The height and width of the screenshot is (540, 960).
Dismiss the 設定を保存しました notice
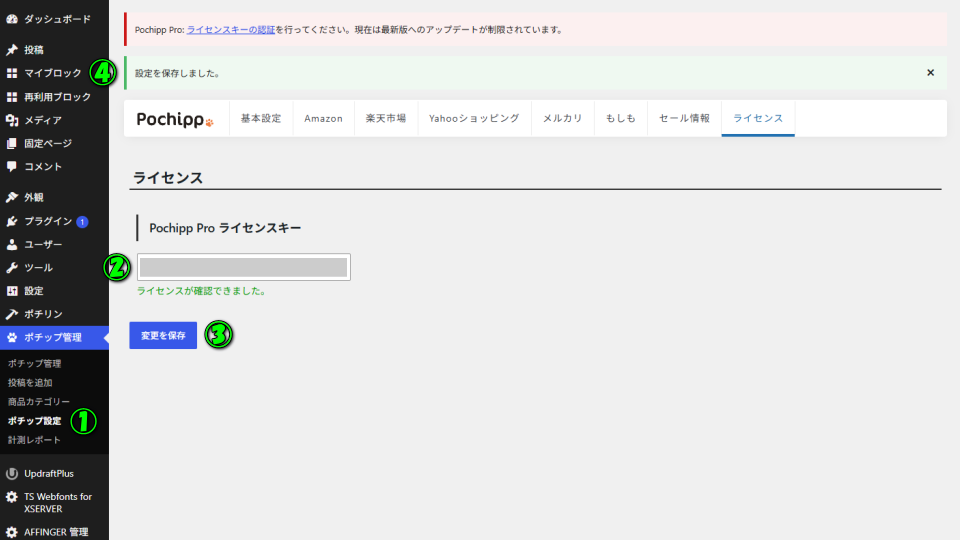click(930, 73)
